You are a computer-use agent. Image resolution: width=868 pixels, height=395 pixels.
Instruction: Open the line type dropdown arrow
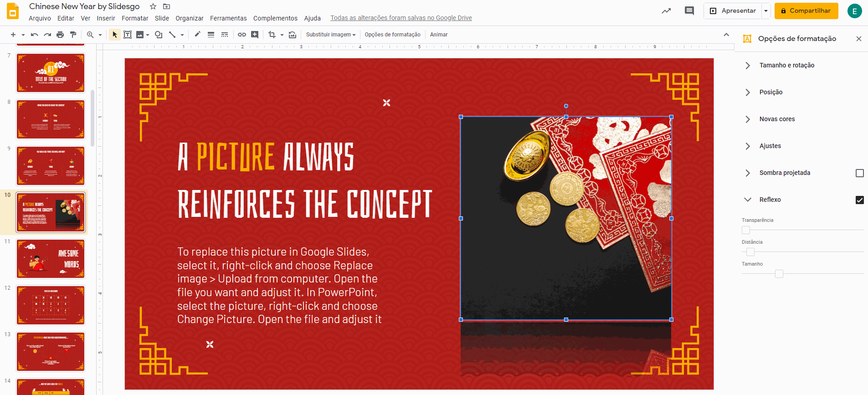tap(182, 35)
